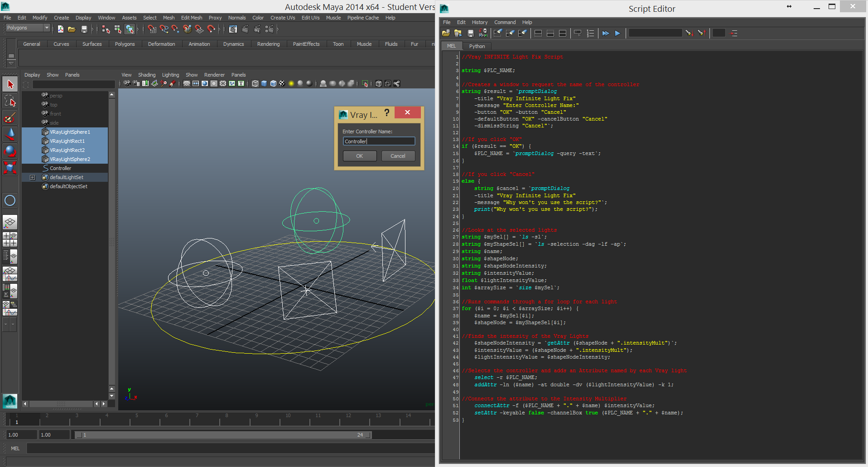Click the MEL command line input

[x=231, y=448]
